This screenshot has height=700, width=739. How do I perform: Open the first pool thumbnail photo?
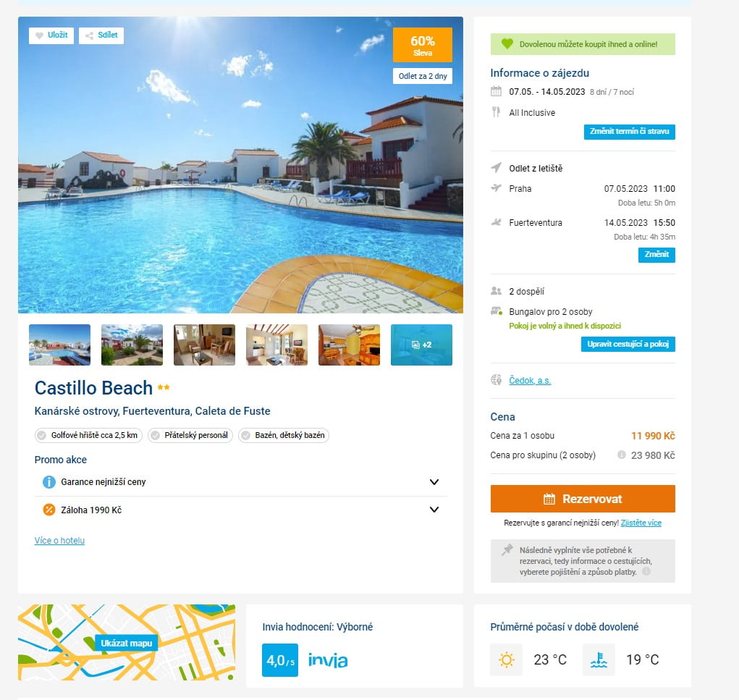(x=59, y=345)
